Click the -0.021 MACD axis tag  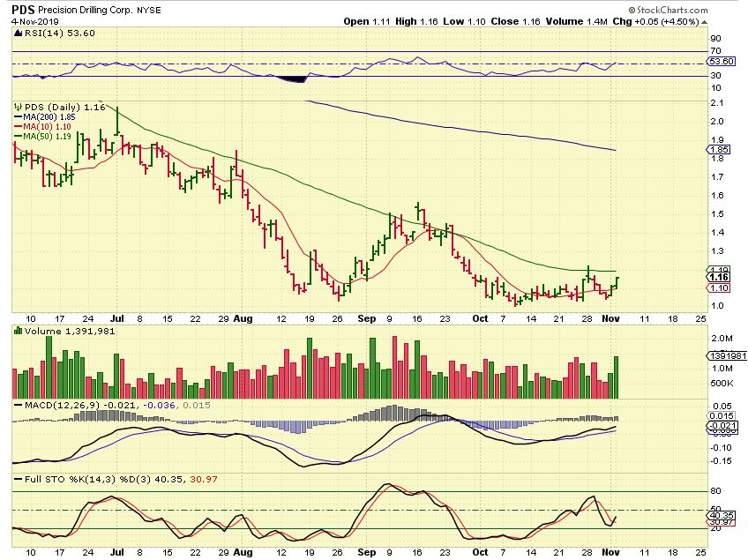(722, 426)
